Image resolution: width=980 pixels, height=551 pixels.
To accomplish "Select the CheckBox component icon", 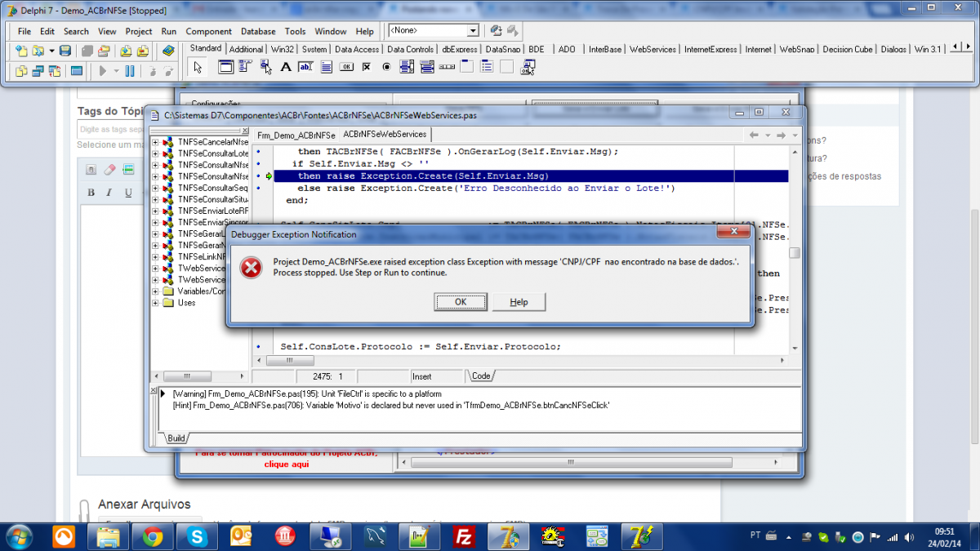I will click(367, 67).
